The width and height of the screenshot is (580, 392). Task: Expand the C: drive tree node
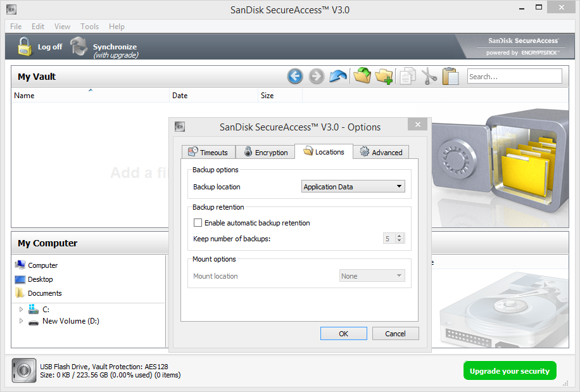[21, 309]
